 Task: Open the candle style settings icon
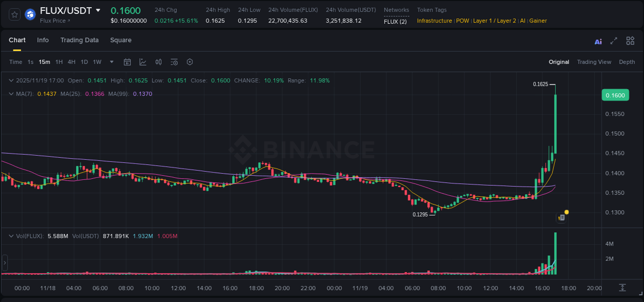pos(158,61)
